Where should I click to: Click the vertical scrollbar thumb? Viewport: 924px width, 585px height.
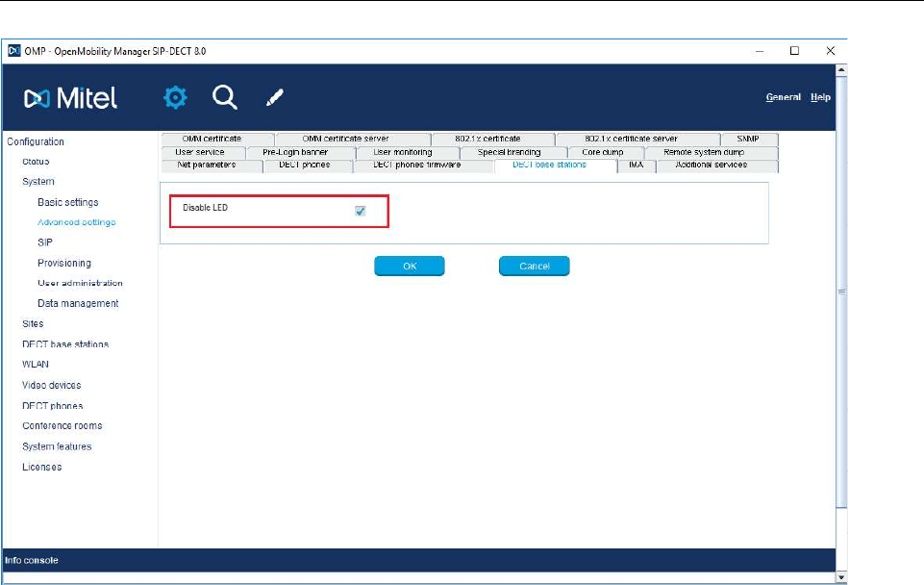click(841, 292)
